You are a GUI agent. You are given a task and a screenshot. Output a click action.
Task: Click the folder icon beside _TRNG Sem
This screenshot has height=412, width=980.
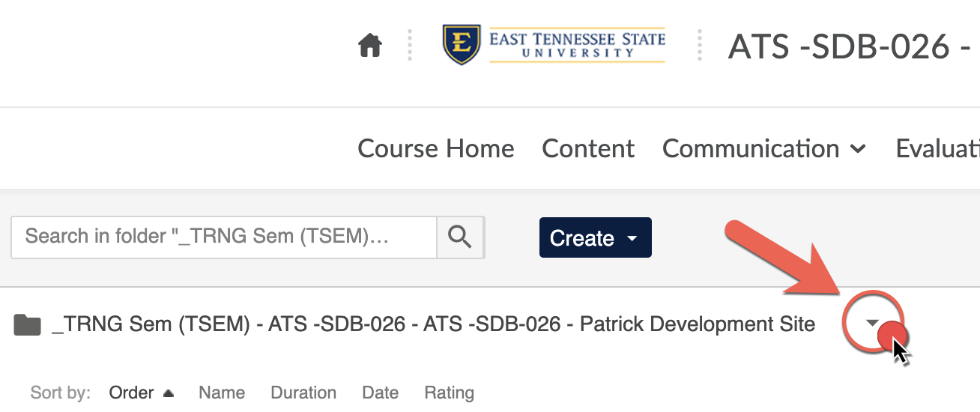pyautogui.click(x=28, y=324)
